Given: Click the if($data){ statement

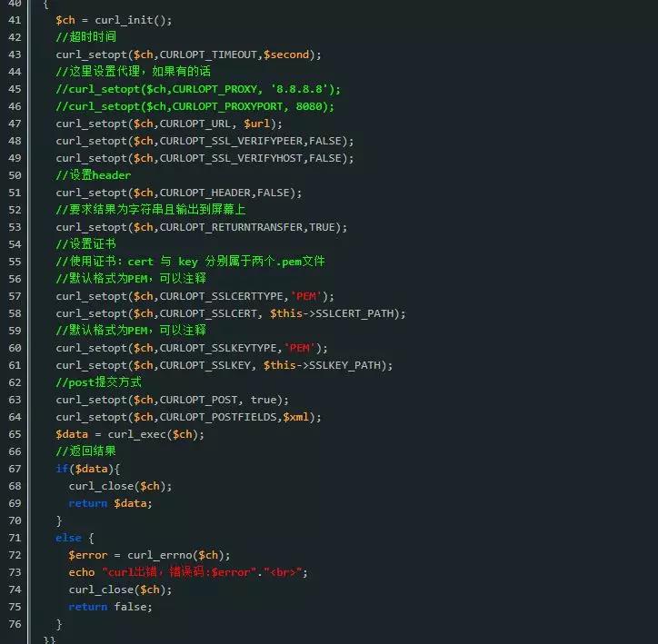Looking at the screenshot, I should [x=88, y=469].
